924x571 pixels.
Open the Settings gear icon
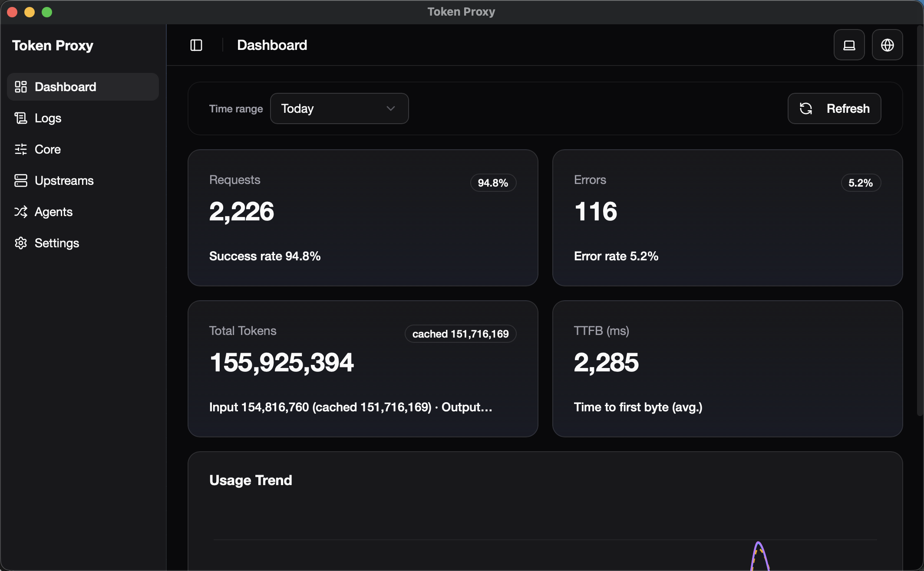[x=20, y=243]
